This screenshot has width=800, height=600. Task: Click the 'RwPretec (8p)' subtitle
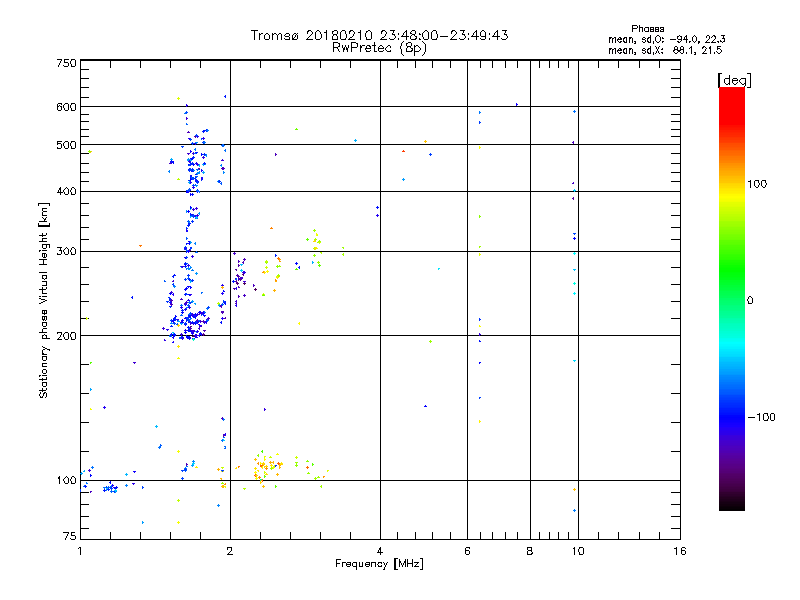(379, 48)
